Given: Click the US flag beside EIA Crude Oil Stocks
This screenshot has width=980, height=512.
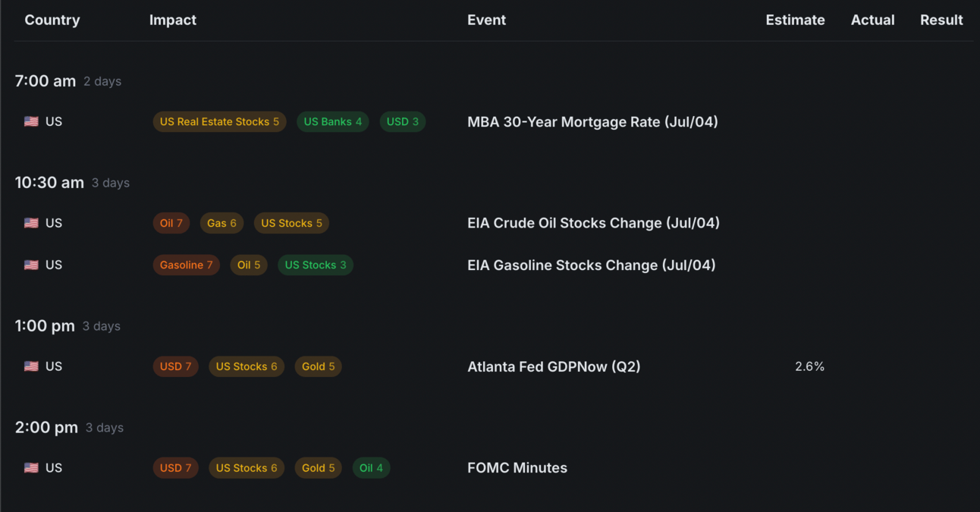Looking at the screenshot, I should pos(31,223).
